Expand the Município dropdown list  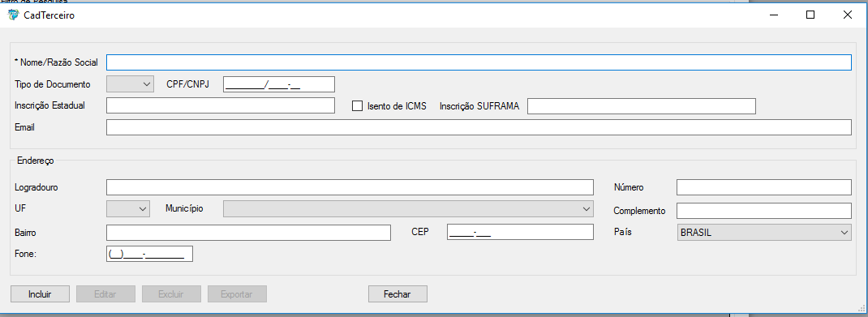tap(408, 208)
